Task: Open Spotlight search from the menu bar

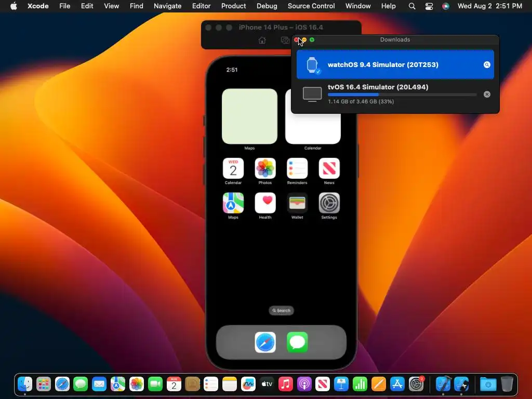Action: pos(412,6)
